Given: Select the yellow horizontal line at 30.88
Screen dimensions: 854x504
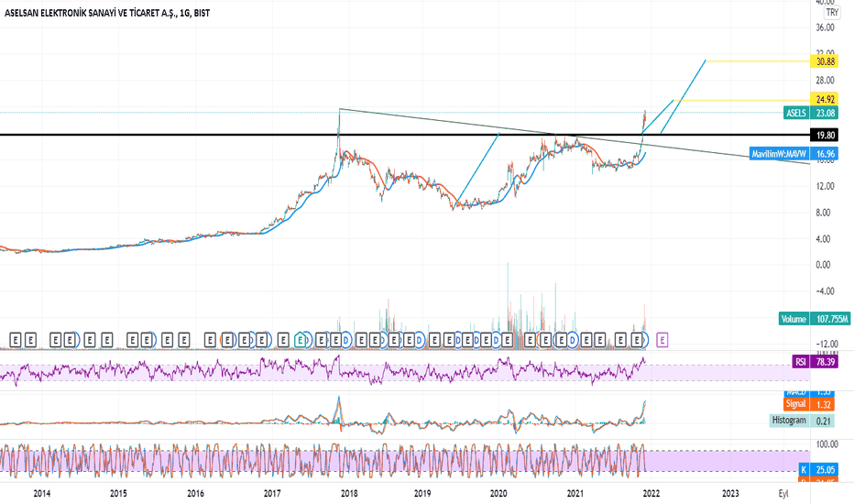Looking at the screenshot, I should tap(758, 61).
